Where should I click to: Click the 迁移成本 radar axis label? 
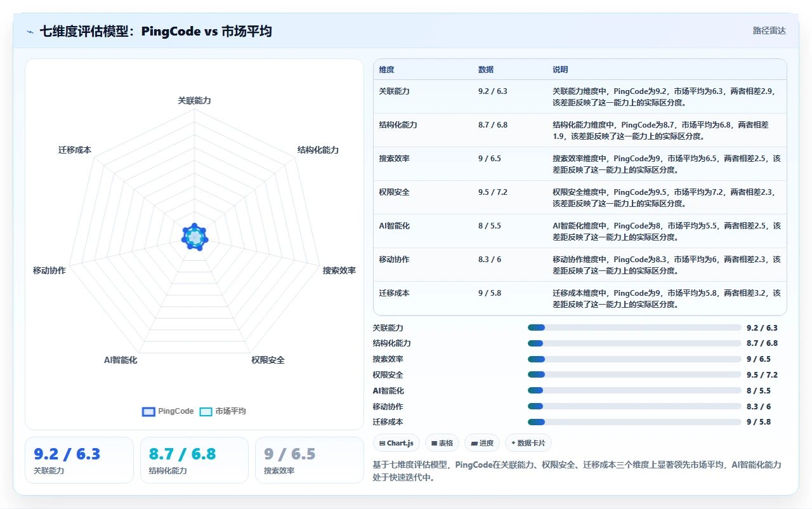[x=75, y=150]
